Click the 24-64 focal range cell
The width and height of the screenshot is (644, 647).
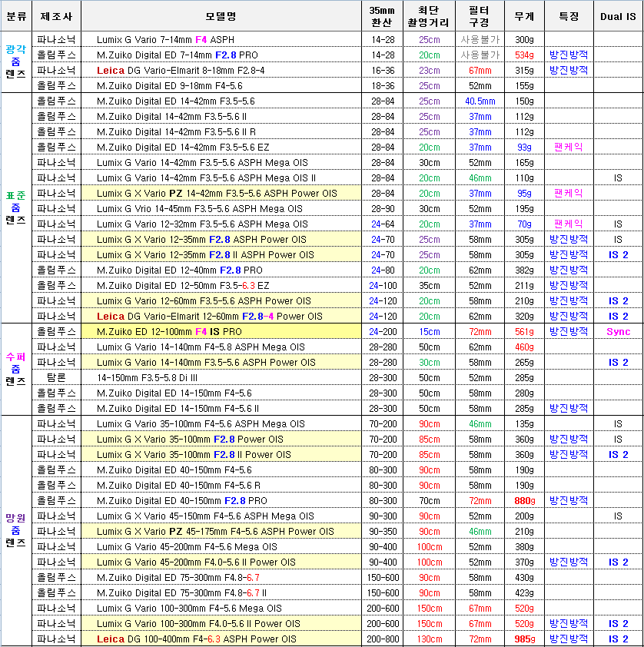pos(383,224)
